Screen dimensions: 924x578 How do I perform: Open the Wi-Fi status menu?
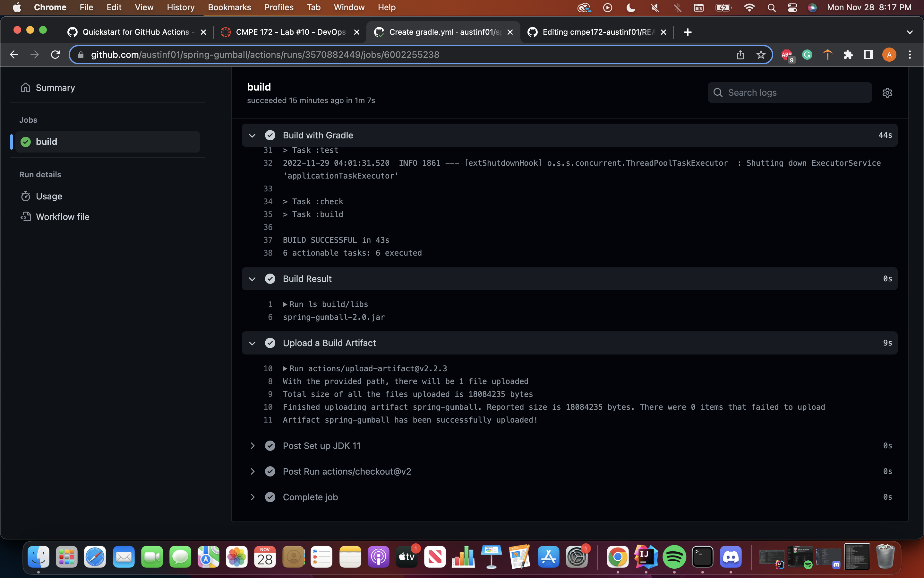click(749, 8)
